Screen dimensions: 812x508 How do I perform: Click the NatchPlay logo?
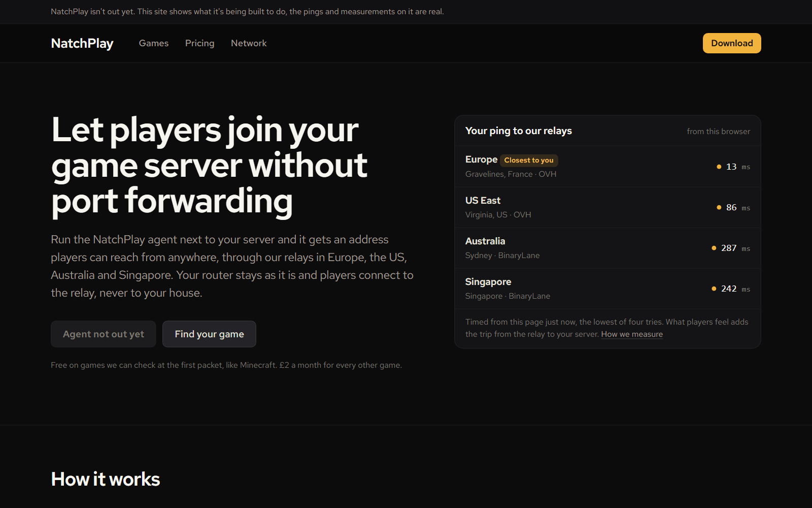point(82,43)
